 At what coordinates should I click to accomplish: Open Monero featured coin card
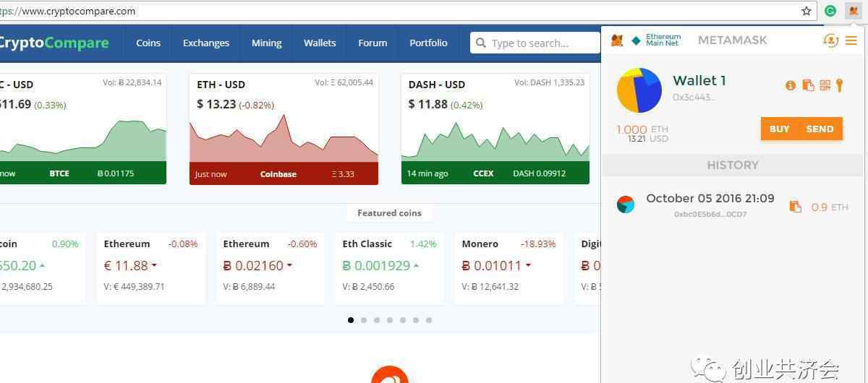click(509, 267)
